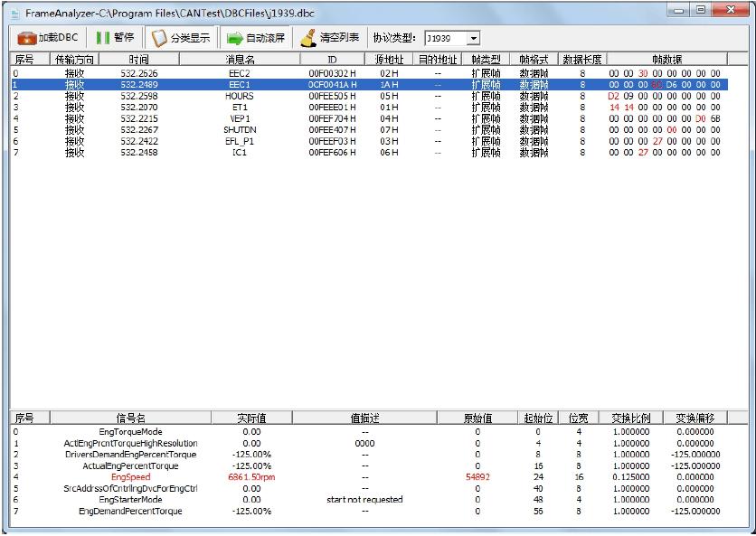
Task: Click the 信号名 column header
Action: click(x=130, y=418)
